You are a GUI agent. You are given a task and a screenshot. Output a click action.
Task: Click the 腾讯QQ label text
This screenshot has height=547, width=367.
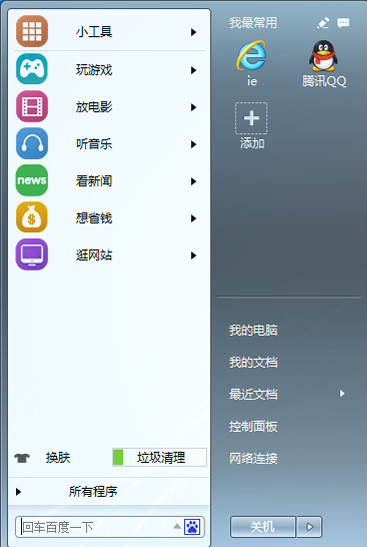[x=324, y=81]
